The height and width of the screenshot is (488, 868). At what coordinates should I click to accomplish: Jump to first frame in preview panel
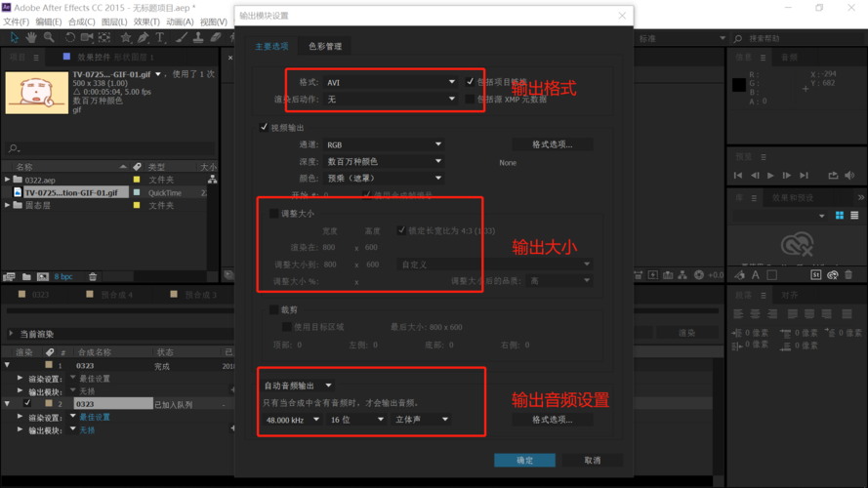click(738, 176)
